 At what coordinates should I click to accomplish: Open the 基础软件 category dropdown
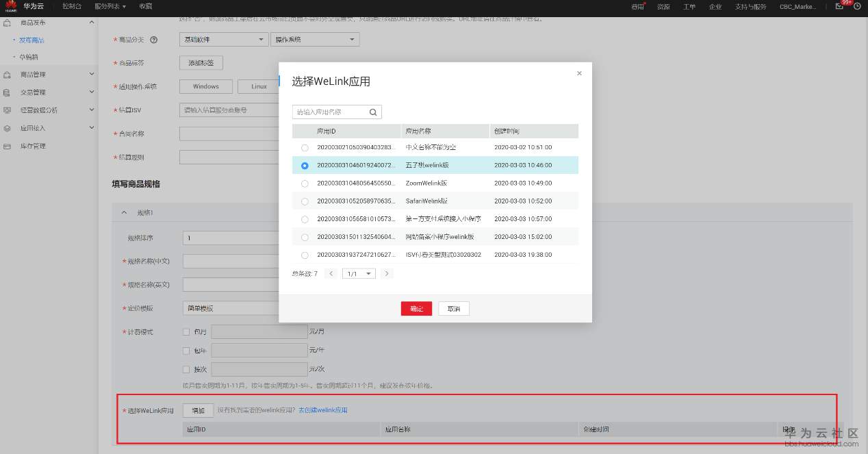224,40
